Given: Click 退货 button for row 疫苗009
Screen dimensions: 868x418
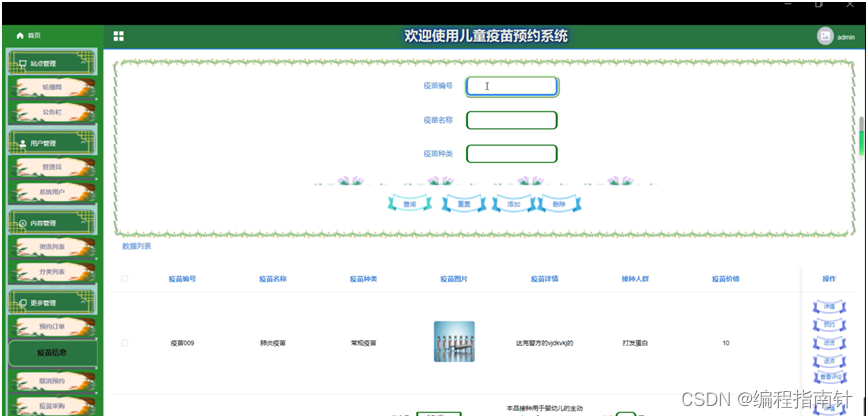Looking at the screenshot, I should [x=829, y=361].
